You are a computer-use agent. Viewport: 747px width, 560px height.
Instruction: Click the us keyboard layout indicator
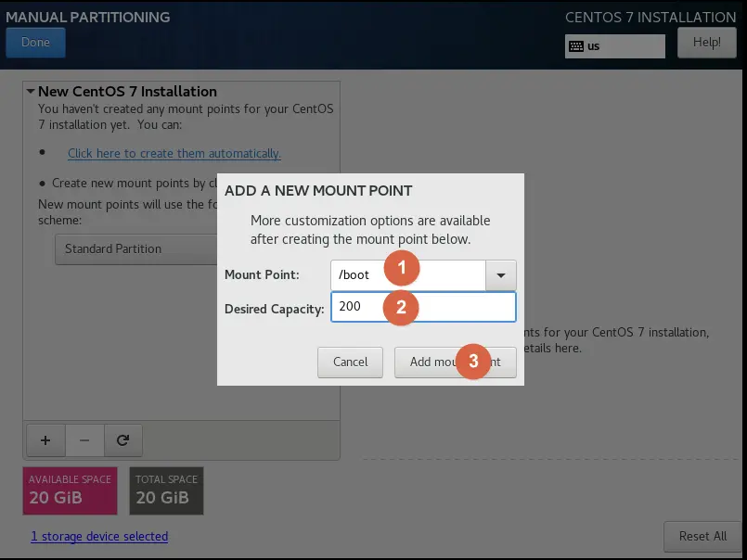pyautogui.click(x=614, y=46)
